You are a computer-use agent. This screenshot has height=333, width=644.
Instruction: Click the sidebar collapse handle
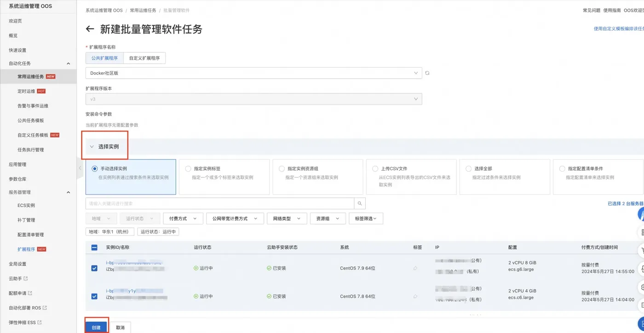79,168
